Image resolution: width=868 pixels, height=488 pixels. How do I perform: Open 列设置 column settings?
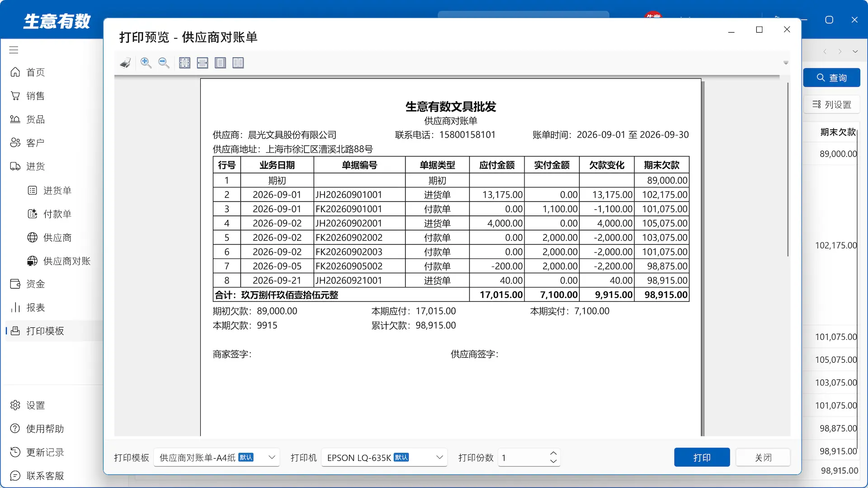(x=831, y=104)
